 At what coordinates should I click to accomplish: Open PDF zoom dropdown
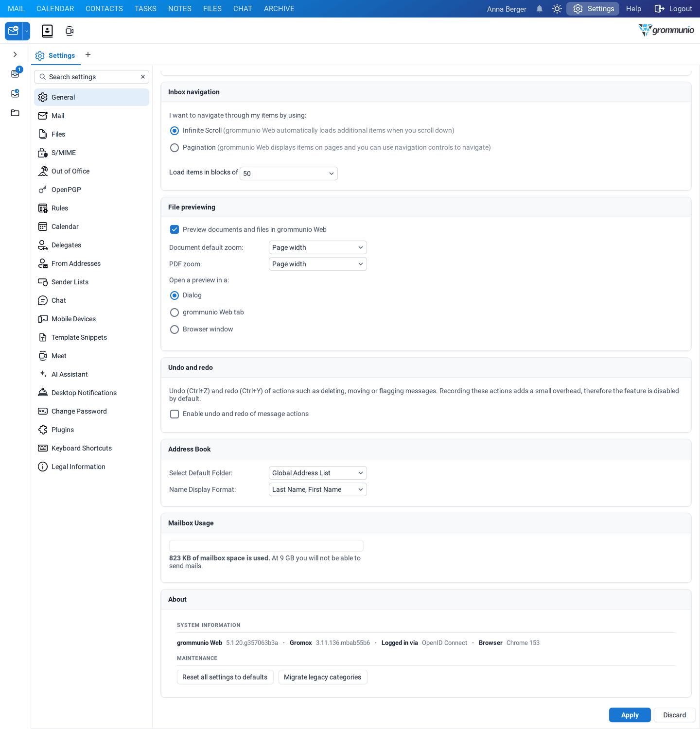(x=318, y=264)
